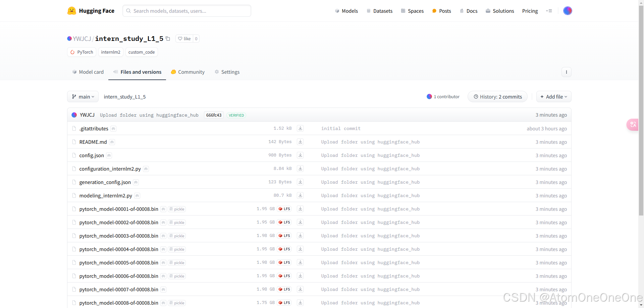Open the main branch dropdown

click(x=83, y=97)
